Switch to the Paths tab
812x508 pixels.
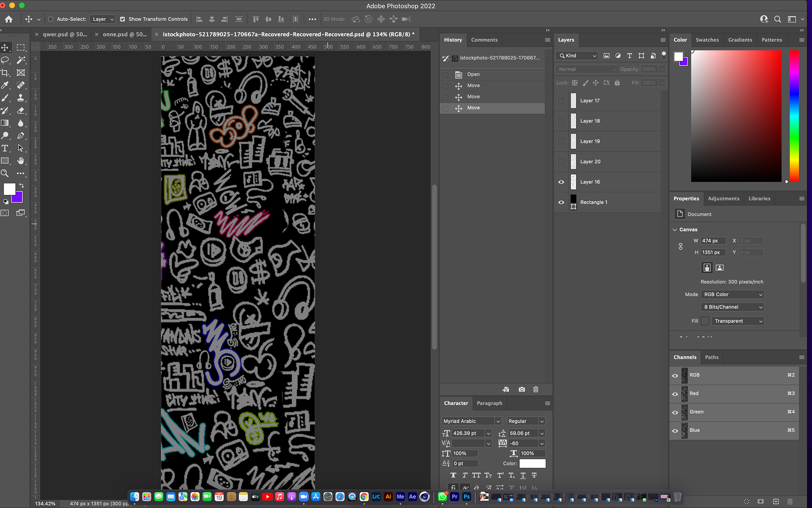pyautogui.click(x=712, y=357)
